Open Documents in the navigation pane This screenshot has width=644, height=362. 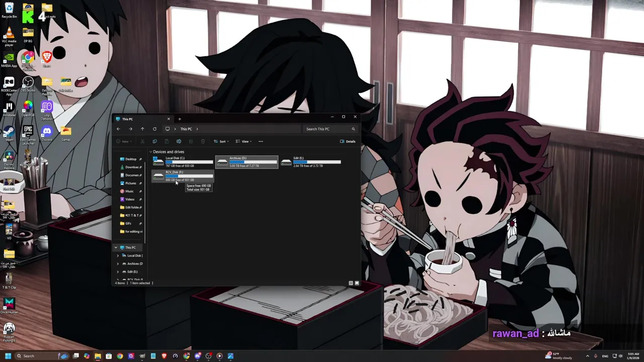click(x=130, y=175)
